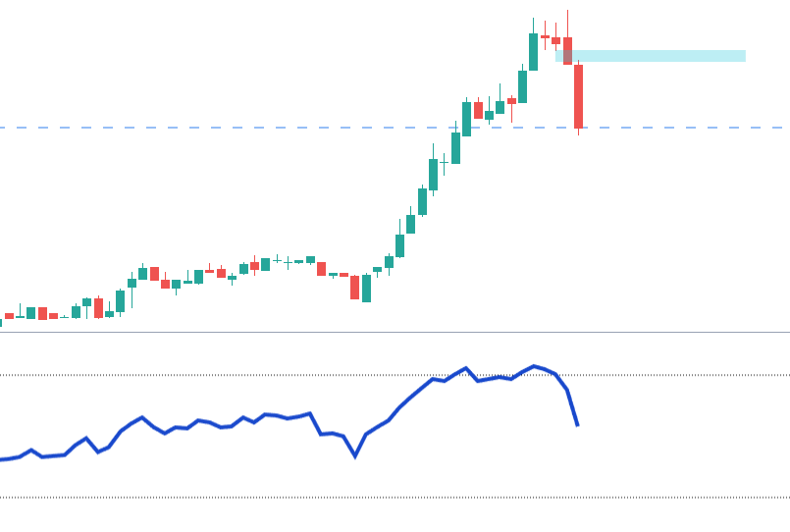Click the left end of the dashed price line
This screenshot has height=532, width=790.
[5, 128]
